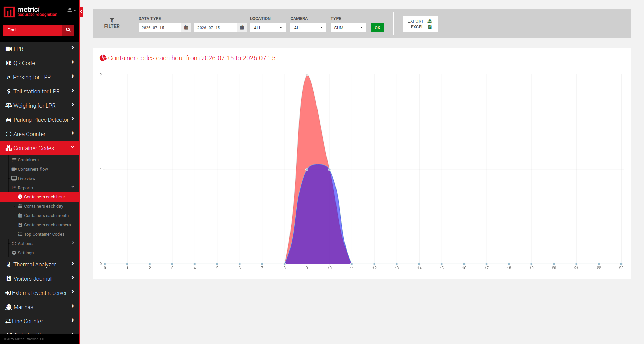Click the red series peak at hour 9
The height and width of the screenshot is (344, 644).
pos(307,75)
